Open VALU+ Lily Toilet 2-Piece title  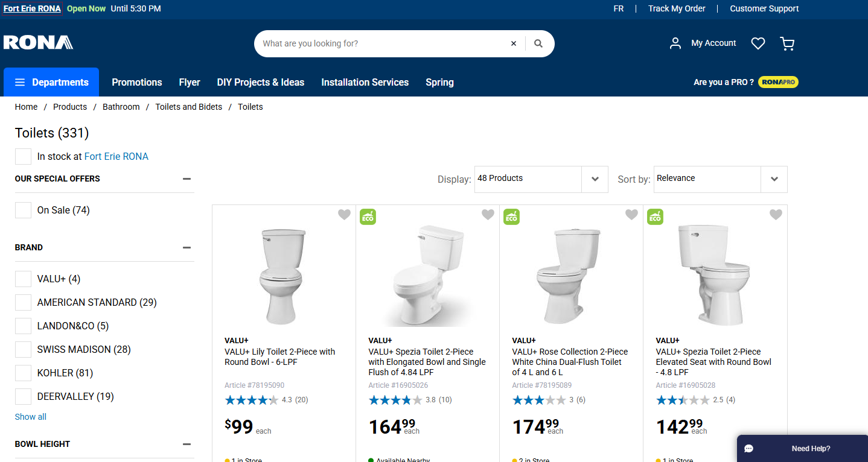279,357
